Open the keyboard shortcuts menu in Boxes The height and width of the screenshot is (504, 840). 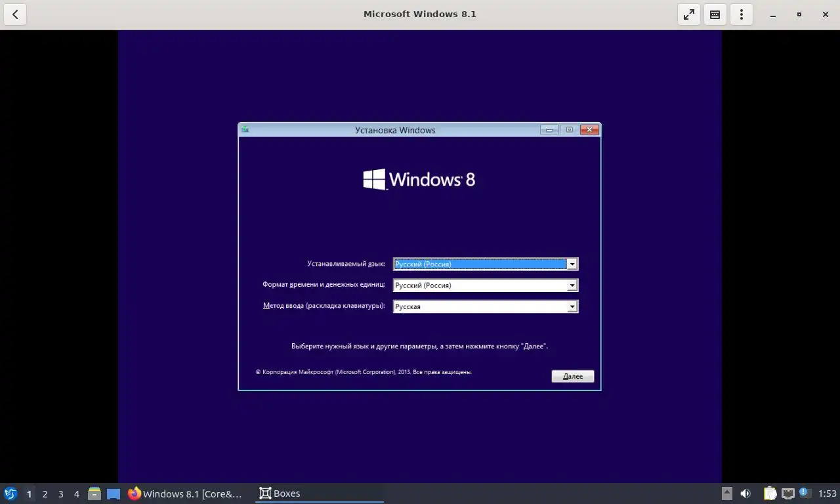(715, 14)
